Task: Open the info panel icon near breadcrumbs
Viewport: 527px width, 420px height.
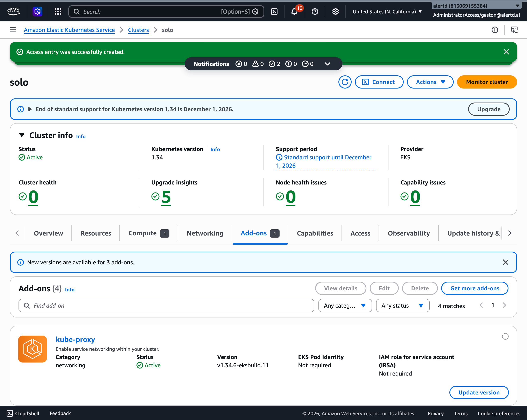Action: click(495, 30)
